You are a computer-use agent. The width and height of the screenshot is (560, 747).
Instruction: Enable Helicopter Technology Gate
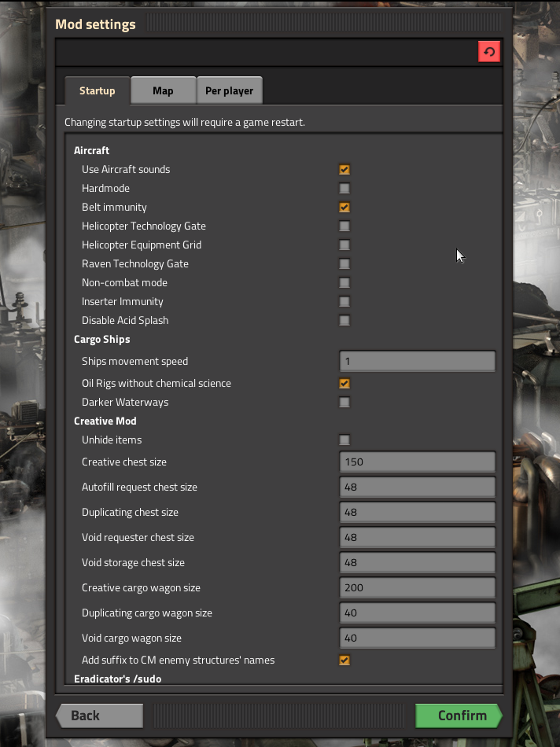tap(344, 226)
